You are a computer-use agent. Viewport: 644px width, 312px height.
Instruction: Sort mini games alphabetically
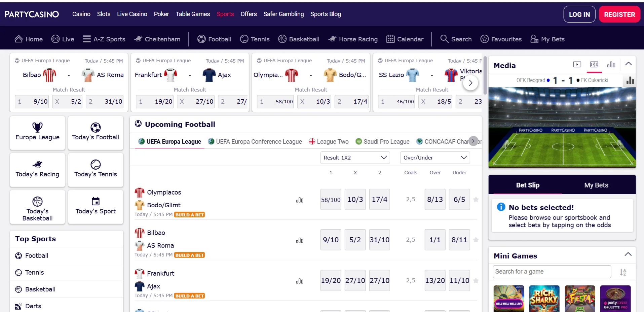tap(623, 272)
